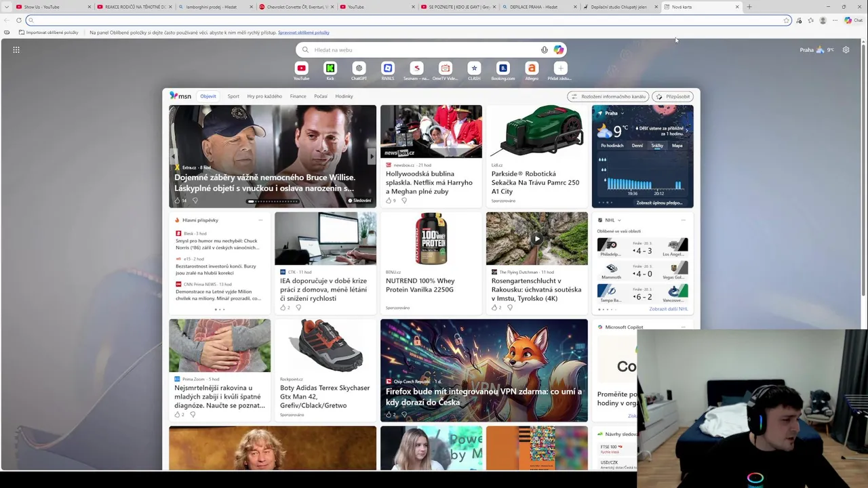Select the Finance feed tab
The height and width of the screenshot is (488, 868).
tap(298, 96)
